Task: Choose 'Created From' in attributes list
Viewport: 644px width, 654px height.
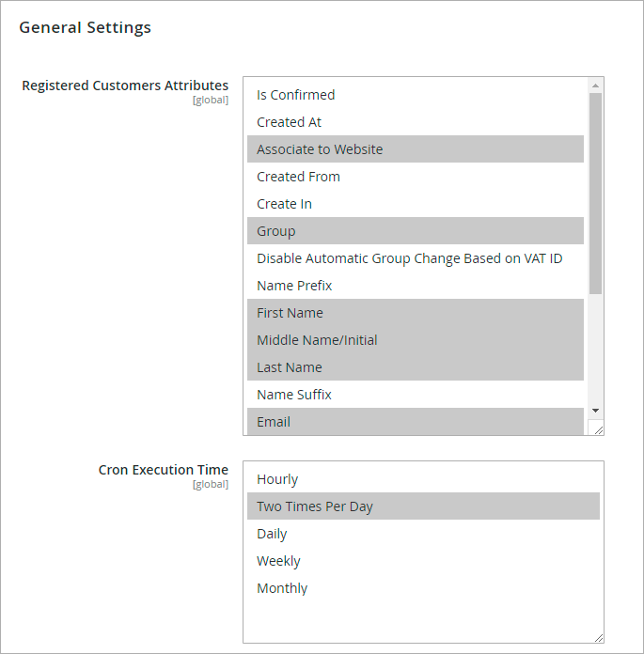Action: point(299,177)
